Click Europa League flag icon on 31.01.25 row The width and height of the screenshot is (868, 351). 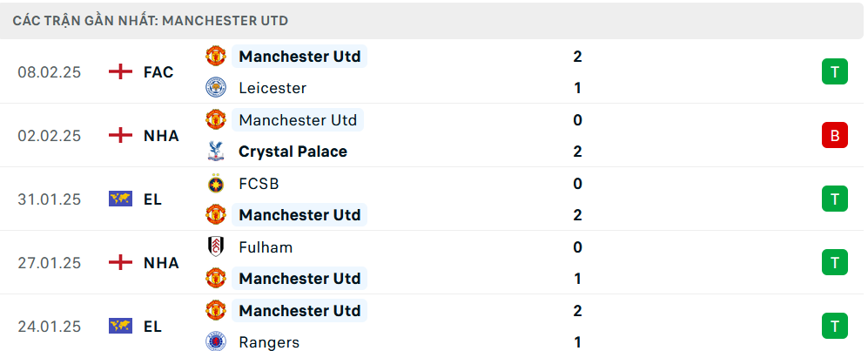pos(120,199)
